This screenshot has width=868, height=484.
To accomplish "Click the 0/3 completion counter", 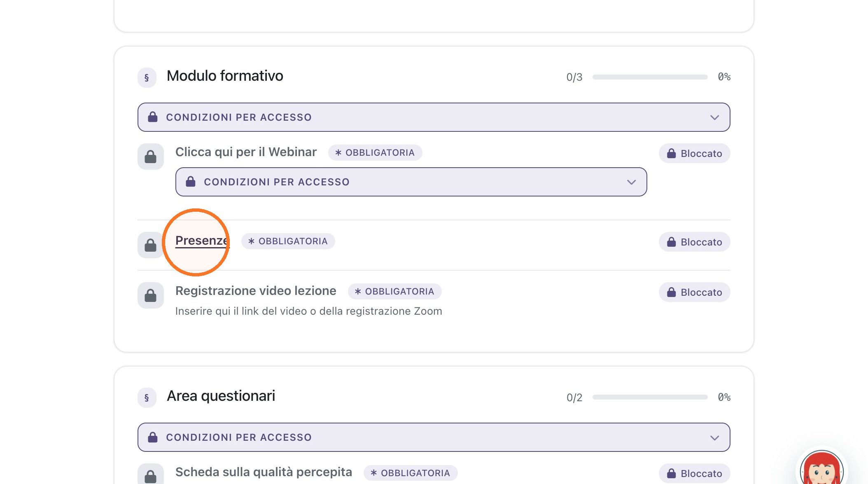I will coord(574,77).
